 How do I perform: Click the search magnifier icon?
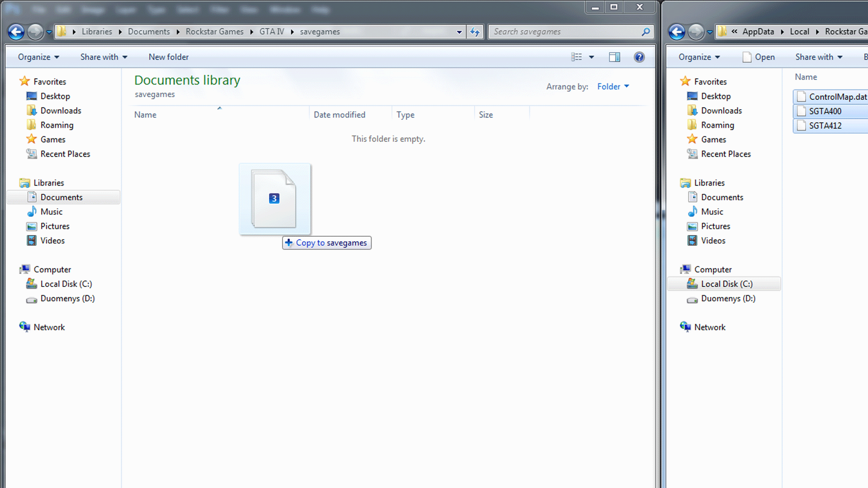(646, 32)
